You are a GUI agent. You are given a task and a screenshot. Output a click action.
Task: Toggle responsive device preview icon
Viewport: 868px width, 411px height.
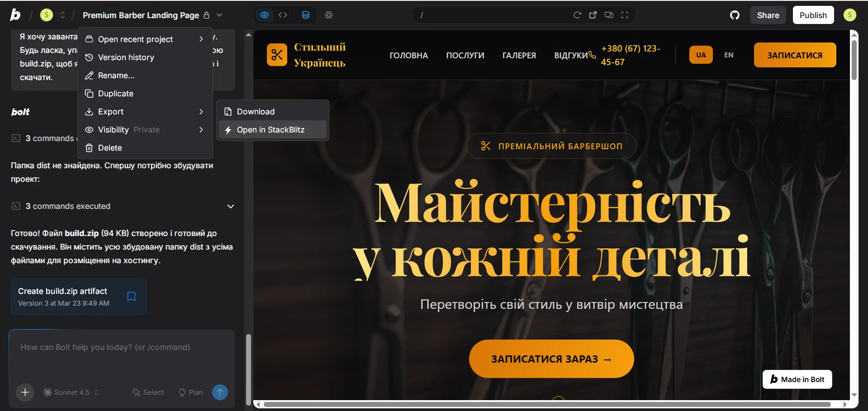609,15
